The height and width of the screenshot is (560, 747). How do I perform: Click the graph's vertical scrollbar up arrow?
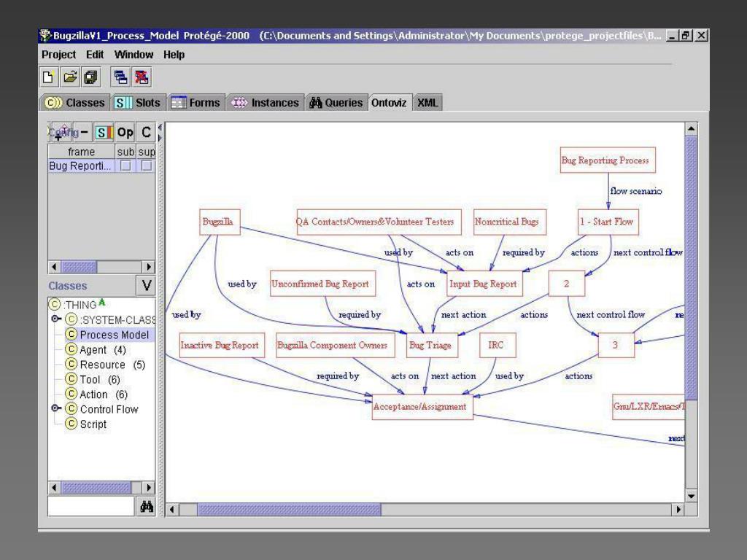coord(691,129)
